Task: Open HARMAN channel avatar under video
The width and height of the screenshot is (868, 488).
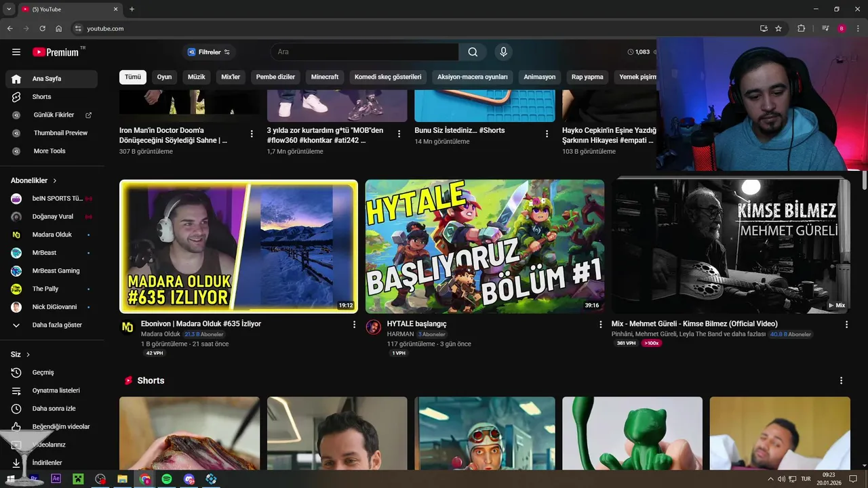Action: click(374, 327)
